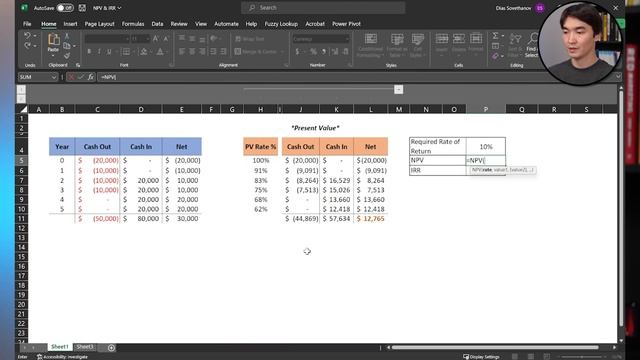Add a new sheet with plus button
The image size is (640, 360).
coord(111,348)
